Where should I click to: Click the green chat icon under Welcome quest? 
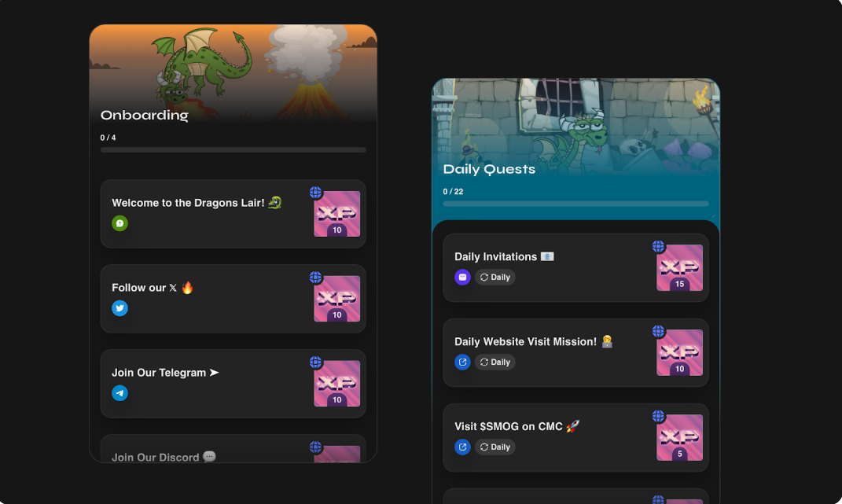point(119,223)
